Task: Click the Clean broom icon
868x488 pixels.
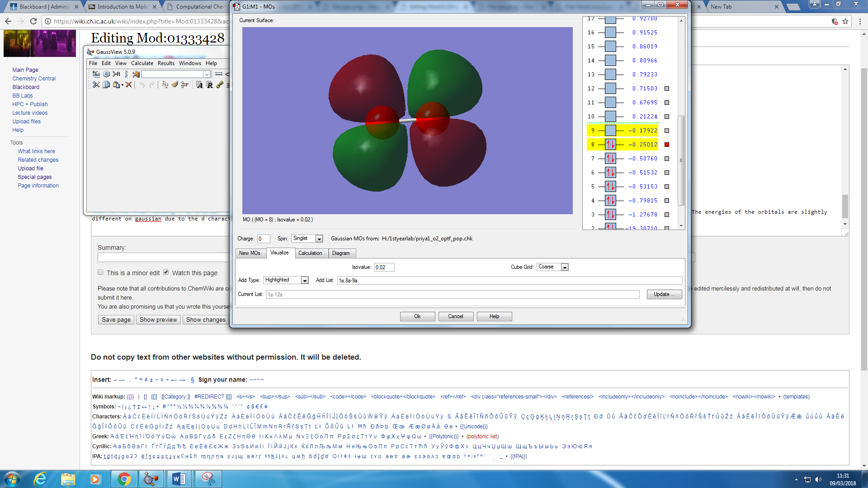Action: click(x=175, y=84)
